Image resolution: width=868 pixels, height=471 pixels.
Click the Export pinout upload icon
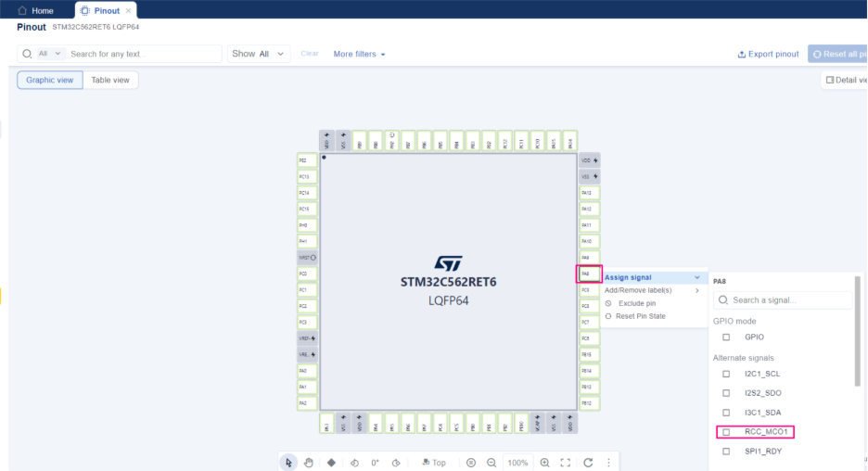click(741, 55)
